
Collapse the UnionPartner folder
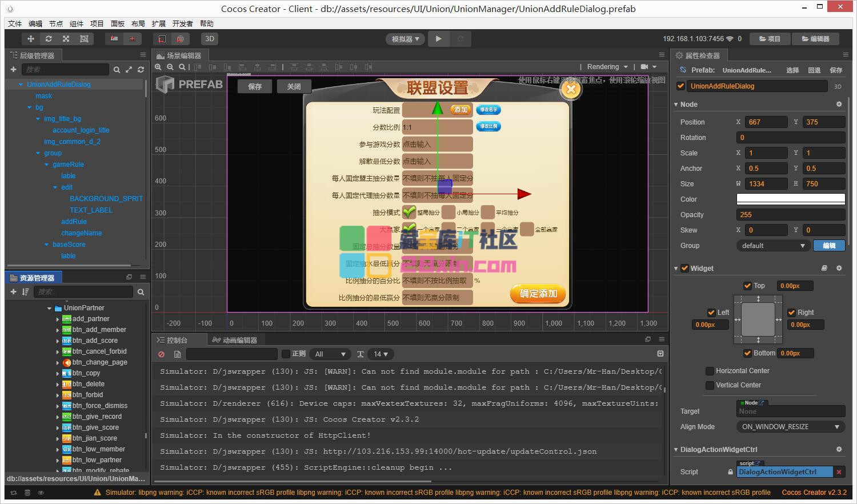click(50, 308)
